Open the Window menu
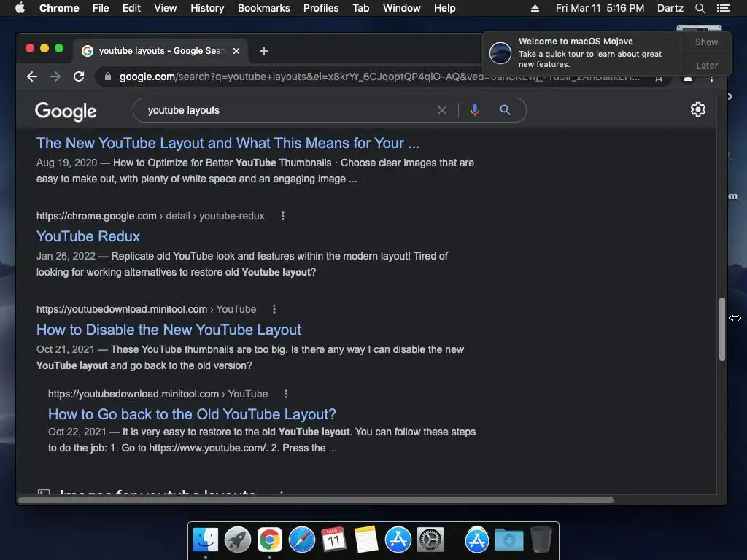This screenshot has height=560, width=747. (x=402, y=8)
